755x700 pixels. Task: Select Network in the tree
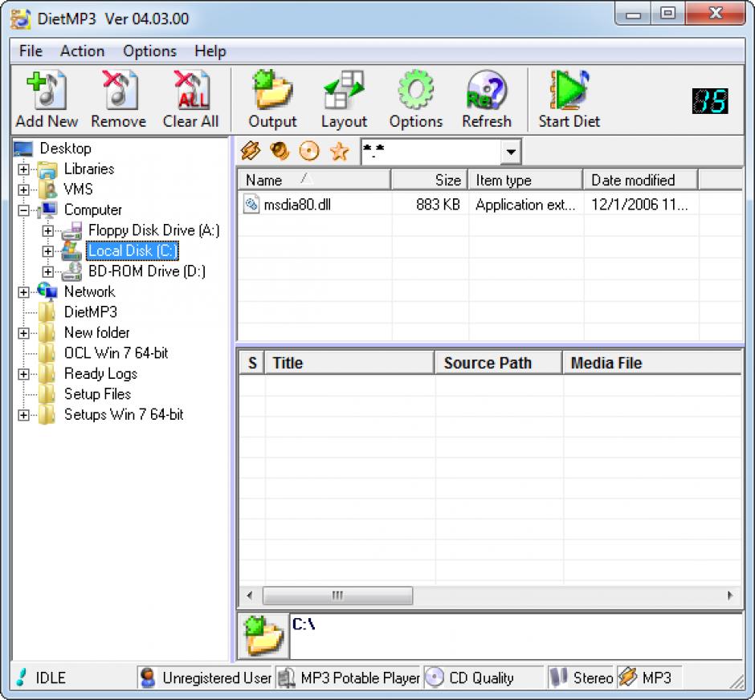90,291
